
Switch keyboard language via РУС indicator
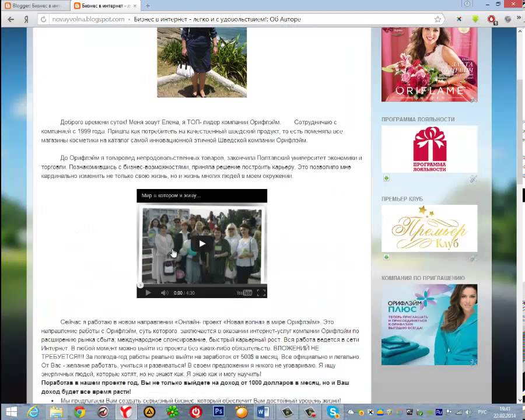(x=482, y=412)
